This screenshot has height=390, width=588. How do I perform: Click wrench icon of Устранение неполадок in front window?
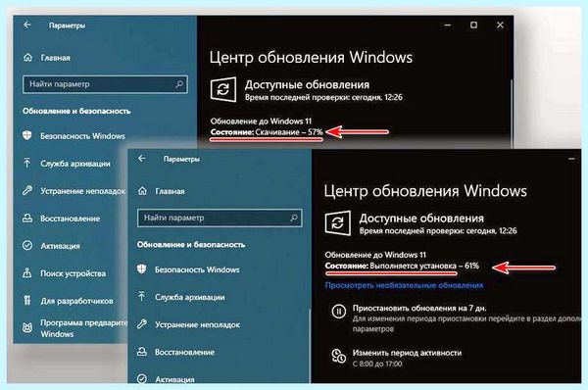click(141, 323)
